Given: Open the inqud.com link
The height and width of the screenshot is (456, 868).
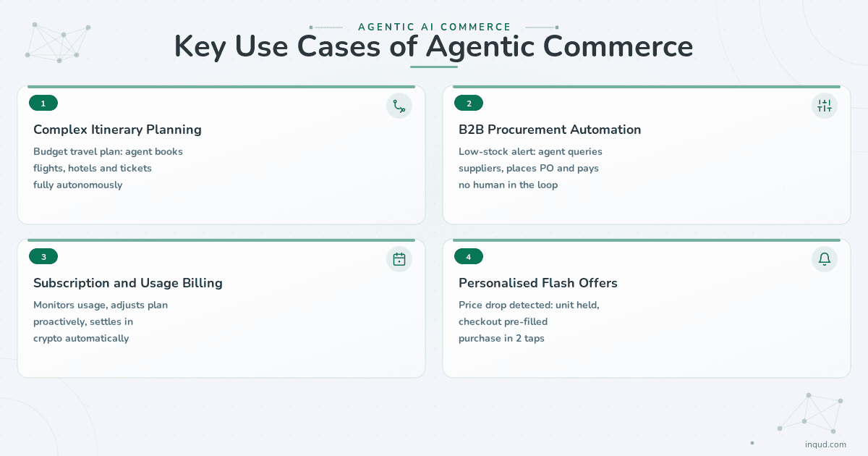Looking at the screenshot, I should [825, 444].
